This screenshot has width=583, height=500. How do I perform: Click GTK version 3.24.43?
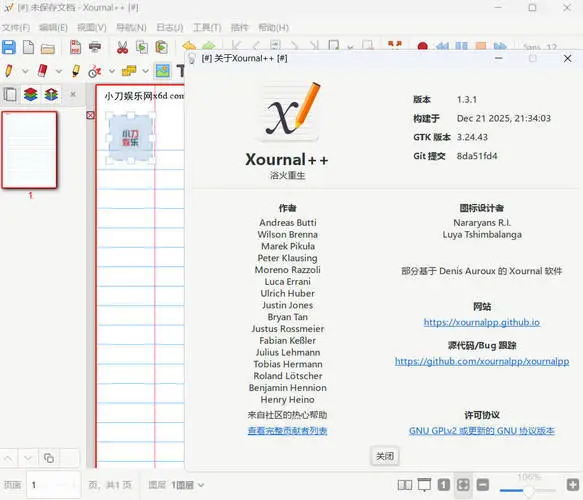click(472, 137)
